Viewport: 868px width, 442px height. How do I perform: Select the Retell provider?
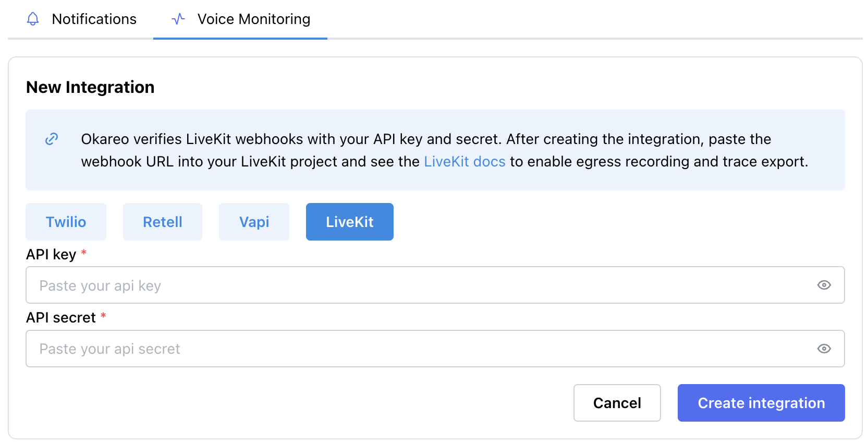click(163, 222)
